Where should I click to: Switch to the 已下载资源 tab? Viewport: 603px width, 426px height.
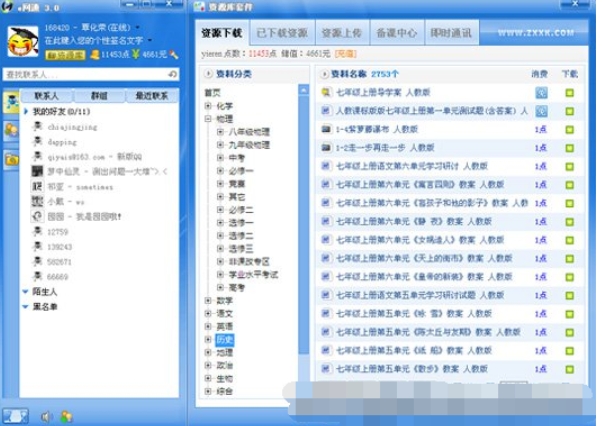click(x=282, y=33)
